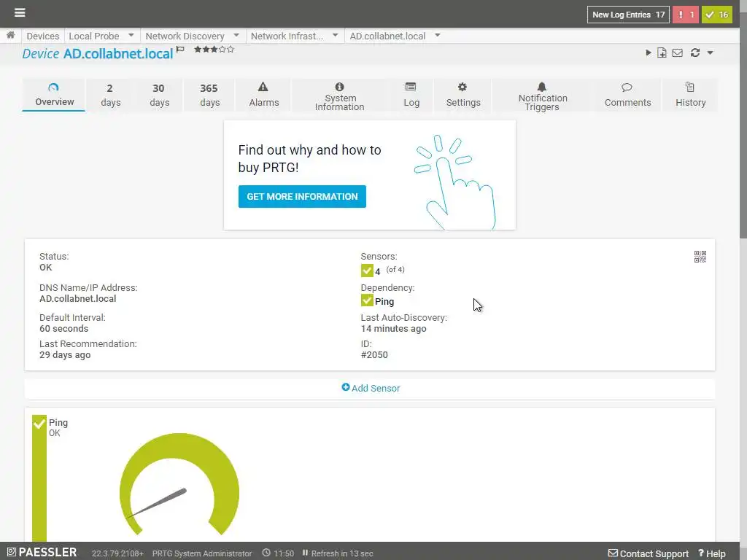Click the DNS name value AD.collabnet.local
This screenshot has width=747, height=560.
point(77,298)
